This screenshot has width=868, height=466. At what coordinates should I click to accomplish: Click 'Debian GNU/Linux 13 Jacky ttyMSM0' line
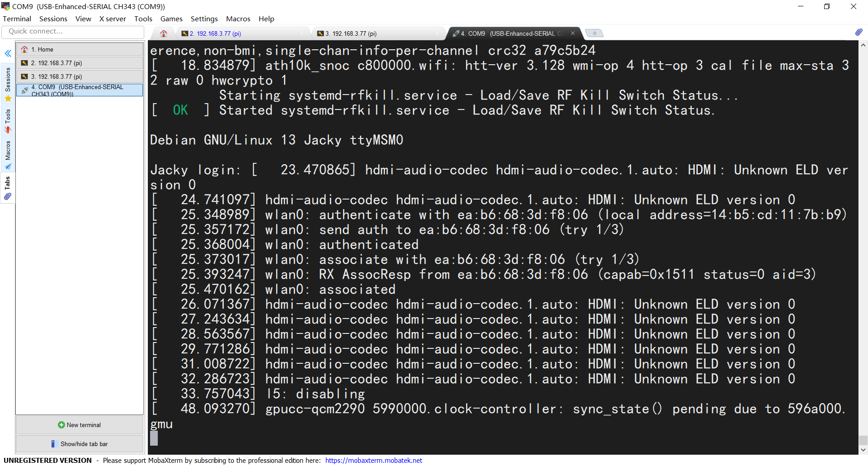(x=277, y=140)
